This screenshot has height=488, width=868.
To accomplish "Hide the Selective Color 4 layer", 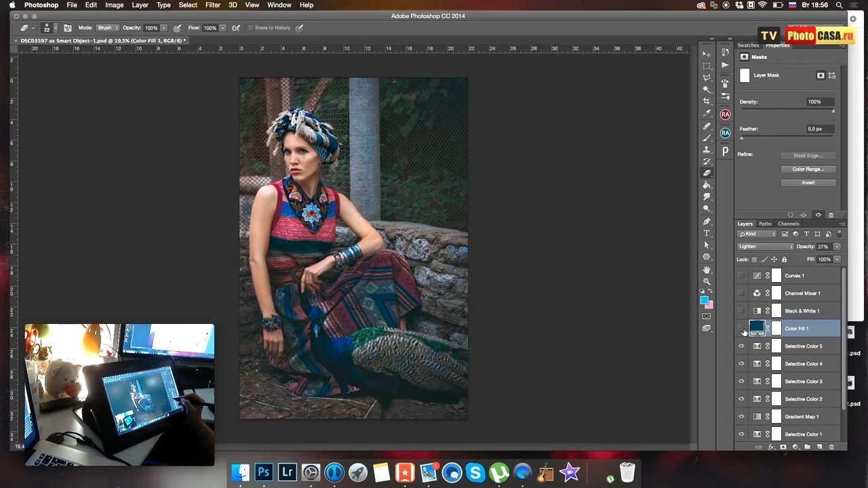I will (x=741, y=364).
